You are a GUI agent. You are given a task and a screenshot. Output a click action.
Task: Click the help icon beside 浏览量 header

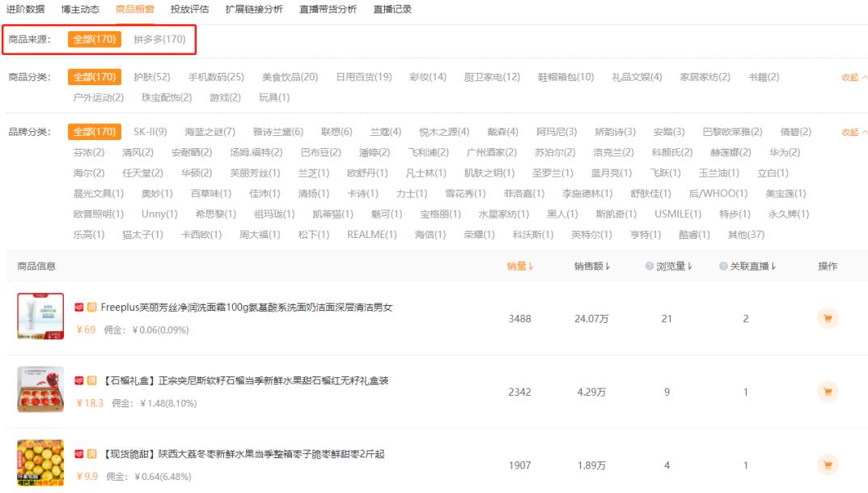650,266
